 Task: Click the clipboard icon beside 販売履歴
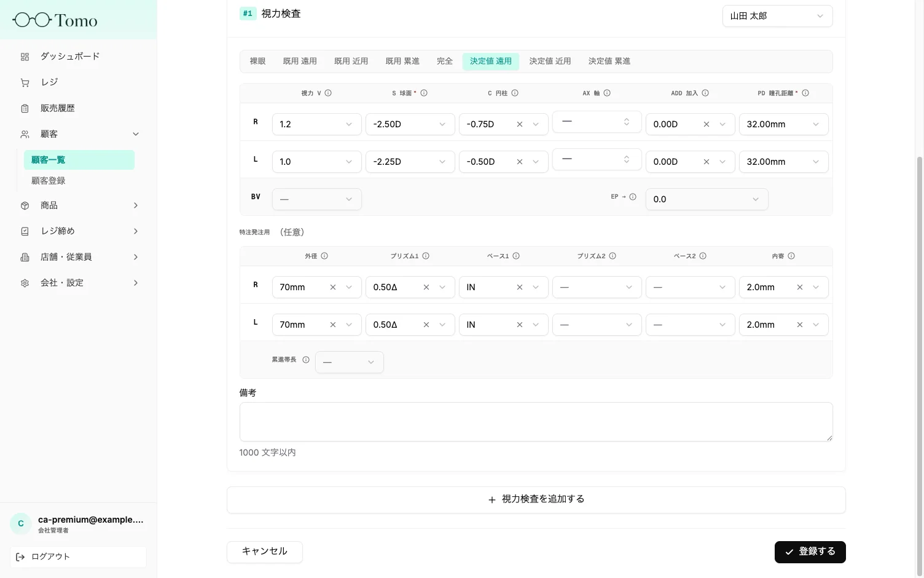[25, 108]
